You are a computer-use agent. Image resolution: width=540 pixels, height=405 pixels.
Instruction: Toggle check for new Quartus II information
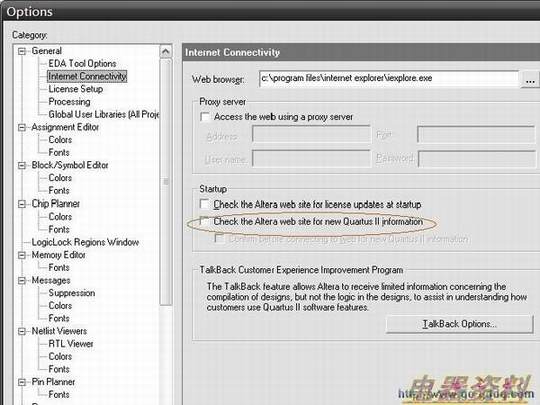[205, 221]
